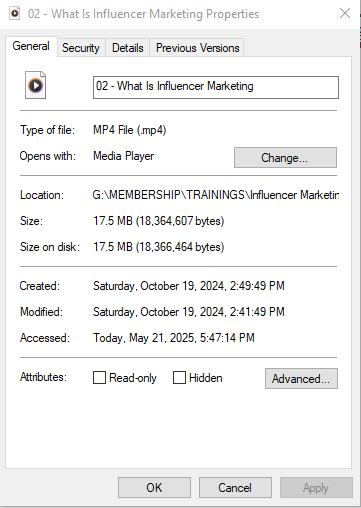
Task: Open the Security tab
Action: [x=81, y=48]
